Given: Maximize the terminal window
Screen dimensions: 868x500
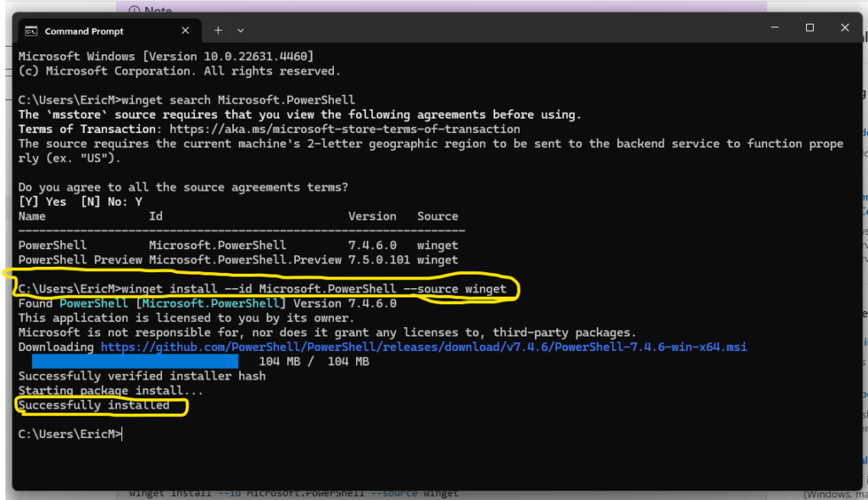Looking at the screenshot, I should pyautogui.click(x=810, y=27).
